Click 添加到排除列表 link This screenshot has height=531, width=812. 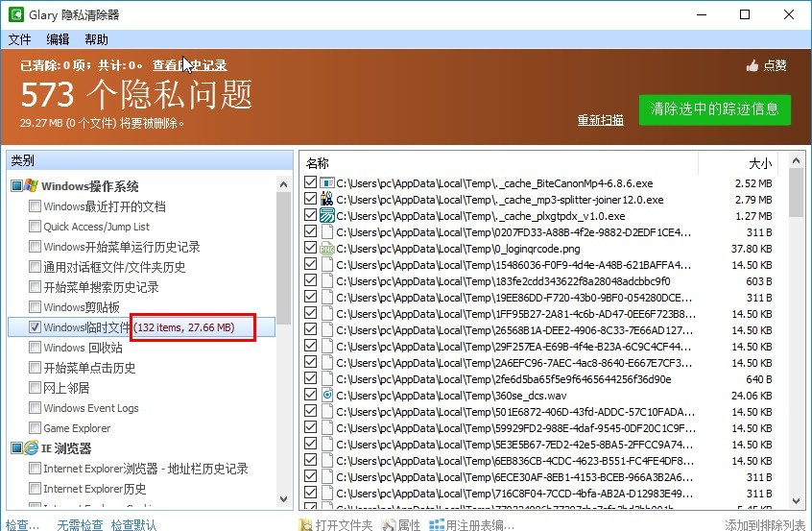pos(765,525)
